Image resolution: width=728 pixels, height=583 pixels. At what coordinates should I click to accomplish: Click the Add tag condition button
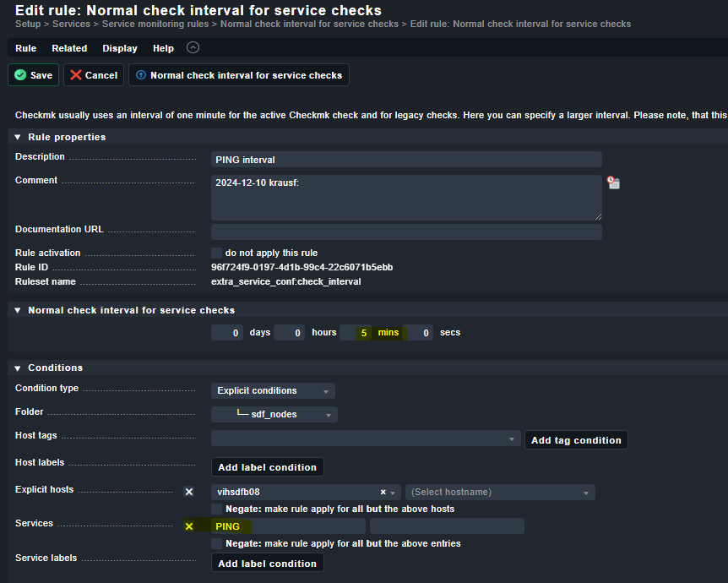point(576,439)
